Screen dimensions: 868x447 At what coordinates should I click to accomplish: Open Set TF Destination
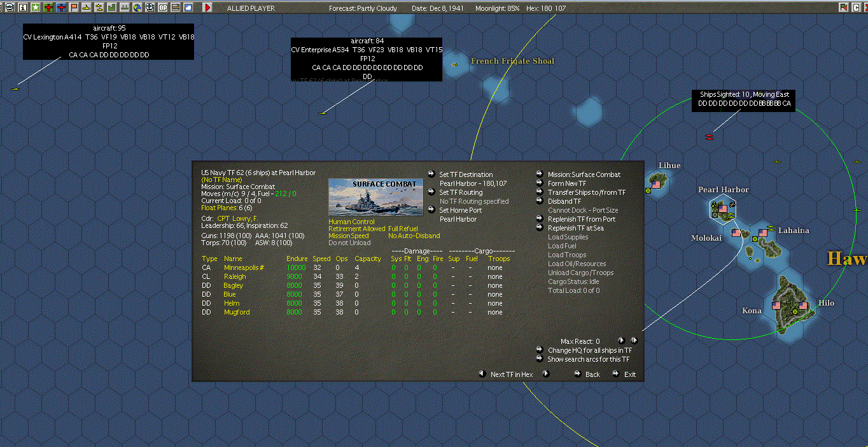coord(466,174)
